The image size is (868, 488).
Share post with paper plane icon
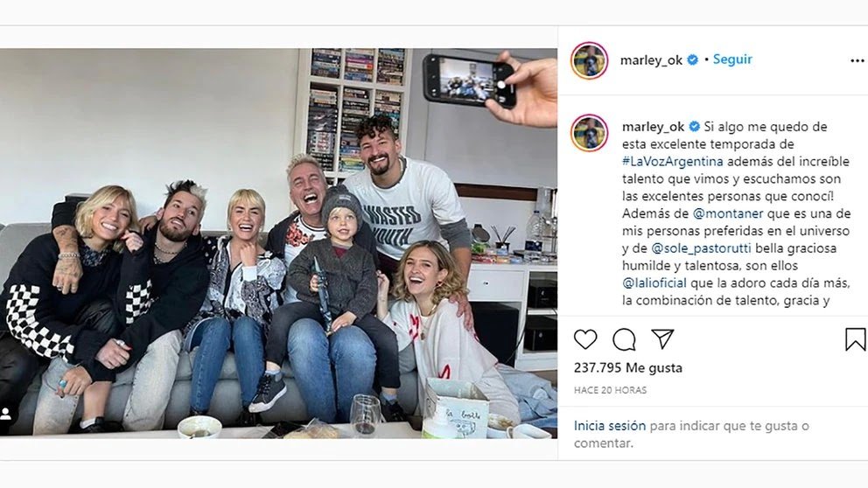coord(662,338)
